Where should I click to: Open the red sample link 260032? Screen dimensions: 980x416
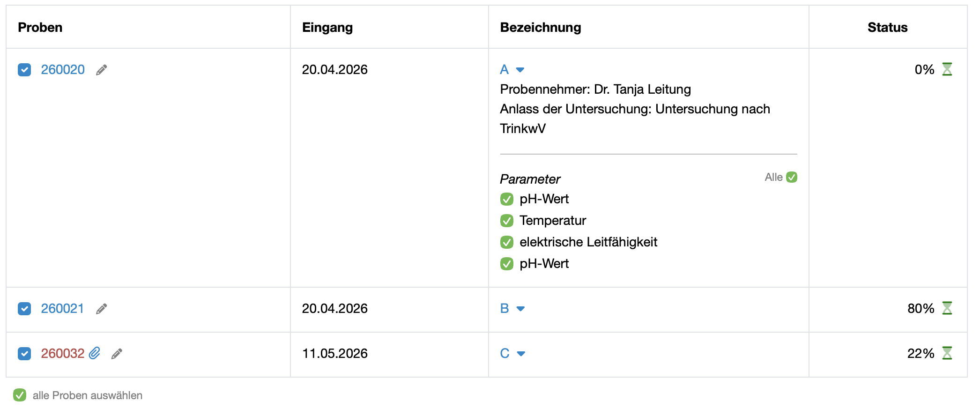click(63, 353)
